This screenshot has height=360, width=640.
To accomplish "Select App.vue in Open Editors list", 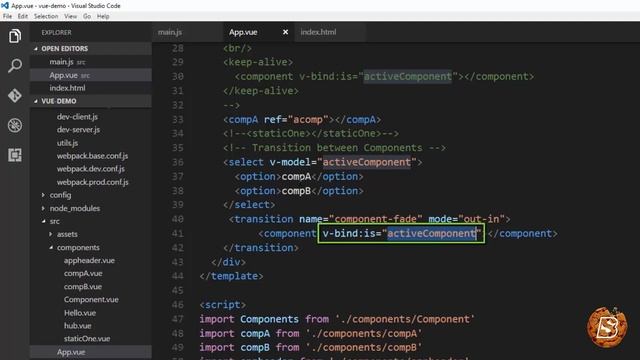I will point(91,75).
